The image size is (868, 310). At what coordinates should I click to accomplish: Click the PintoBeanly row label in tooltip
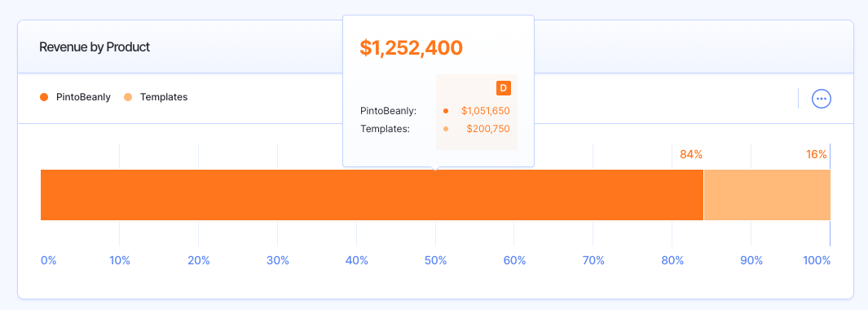pyautogui.click(x=388, y=111)
